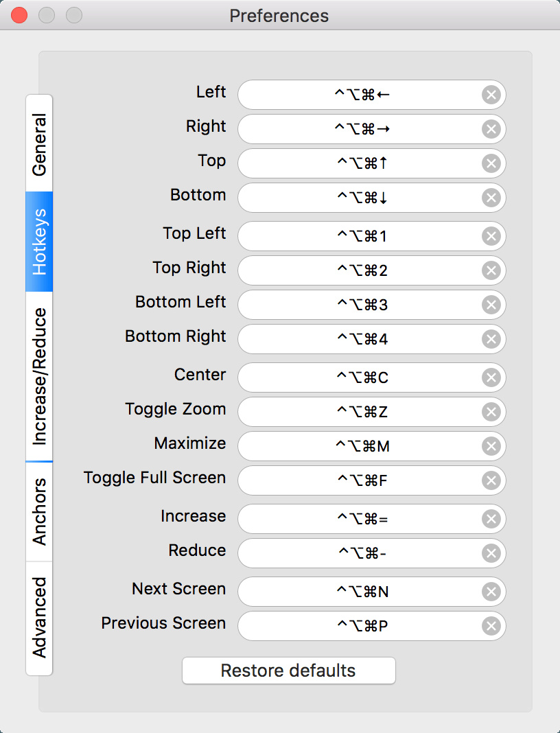
Task: Switch to the General tab
Action: coord(39,143)
